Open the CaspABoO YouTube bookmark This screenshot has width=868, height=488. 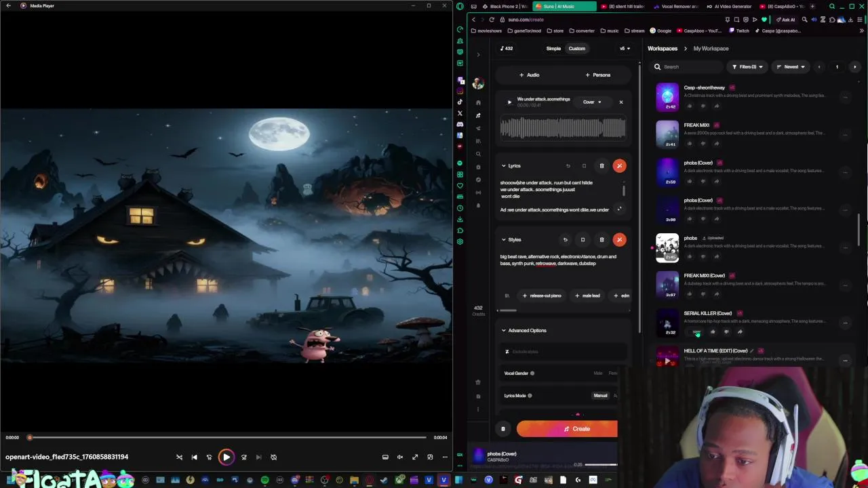[x=699, y=30]
